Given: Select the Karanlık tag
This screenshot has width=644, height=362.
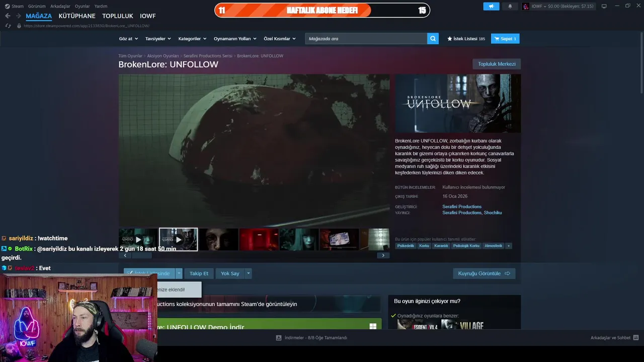Looking at the screenshot, I should coord(441,246).
